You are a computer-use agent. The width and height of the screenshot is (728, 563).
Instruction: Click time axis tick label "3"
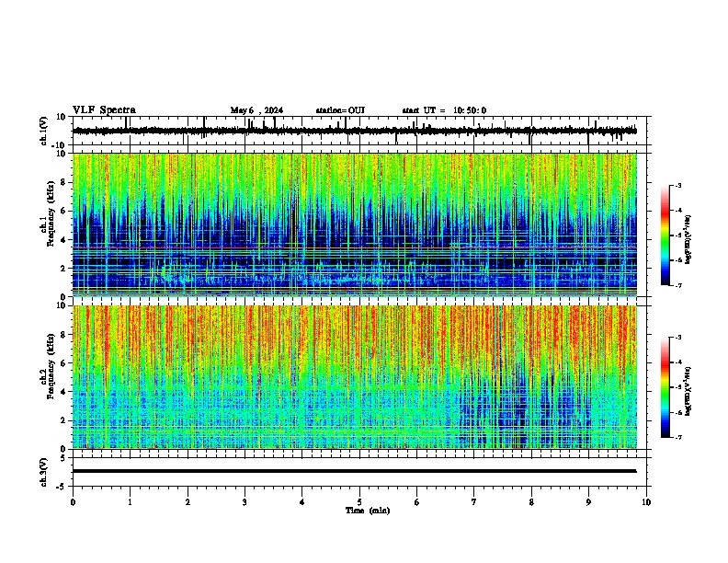pyautogui.click(x=245, y=502)
